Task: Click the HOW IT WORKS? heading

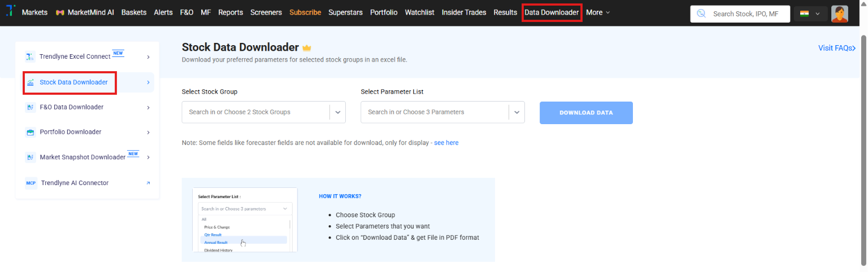Action: (340, 196)
